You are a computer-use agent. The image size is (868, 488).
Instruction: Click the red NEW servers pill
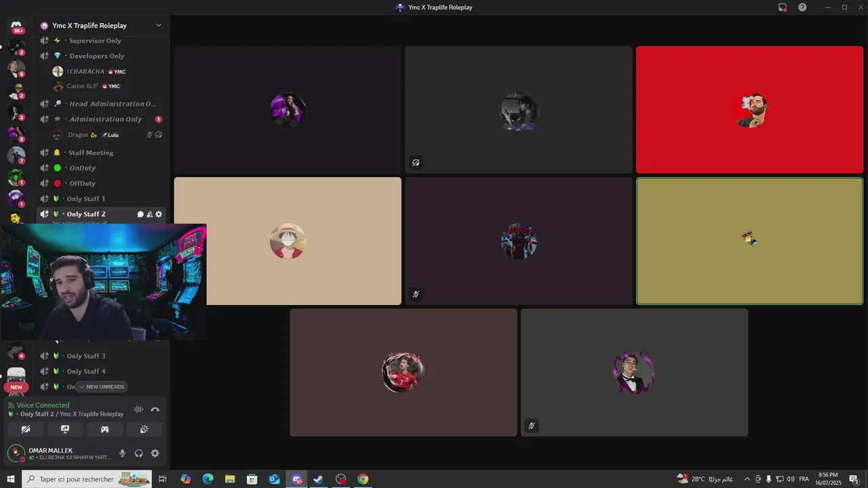pyautogui.click(x=16, y=388)
